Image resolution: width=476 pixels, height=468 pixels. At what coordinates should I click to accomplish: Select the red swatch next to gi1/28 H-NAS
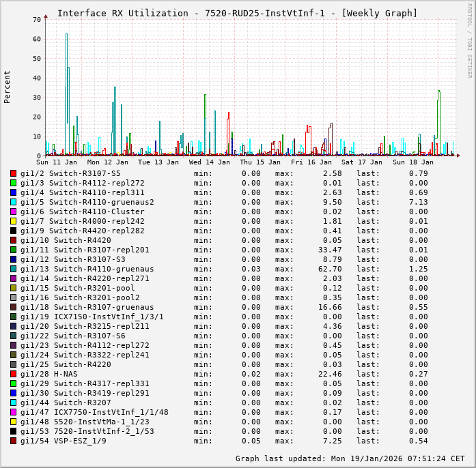click(13, 374)
